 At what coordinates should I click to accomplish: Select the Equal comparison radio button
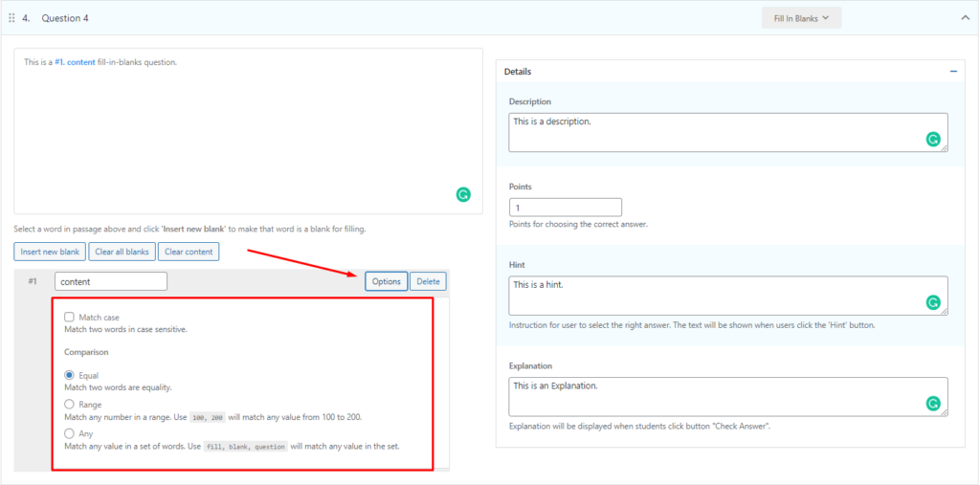pyautogui.click(x=69, y=376)
